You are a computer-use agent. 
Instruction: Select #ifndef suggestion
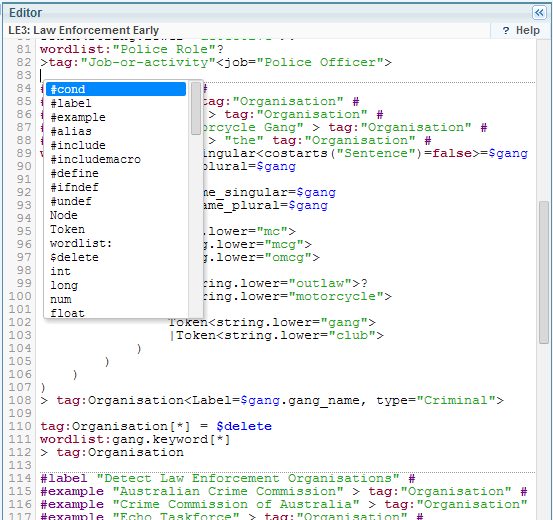116,187
